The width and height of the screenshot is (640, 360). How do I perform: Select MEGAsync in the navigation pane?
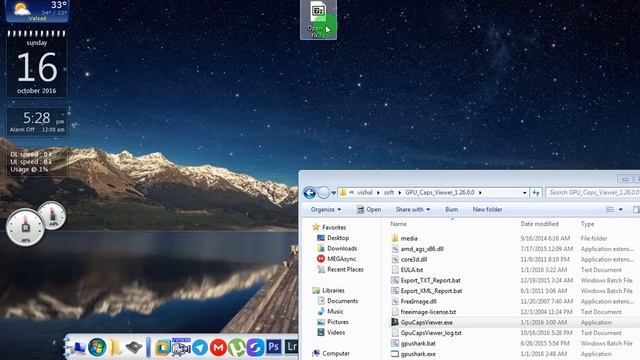(x=341, y=259)
